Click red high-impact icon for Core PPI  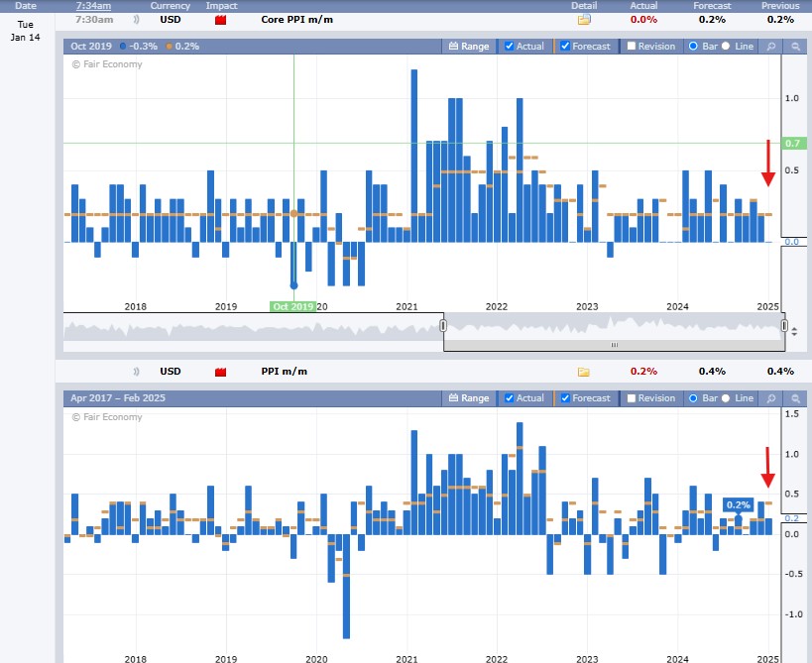(220, 20)
